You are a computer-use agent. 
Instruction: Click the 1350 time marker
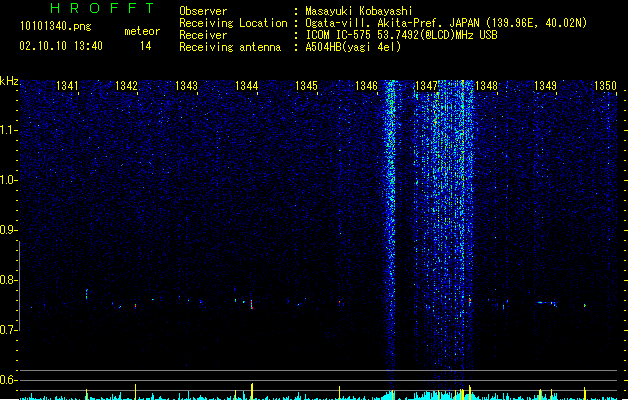tap(605, 86)
